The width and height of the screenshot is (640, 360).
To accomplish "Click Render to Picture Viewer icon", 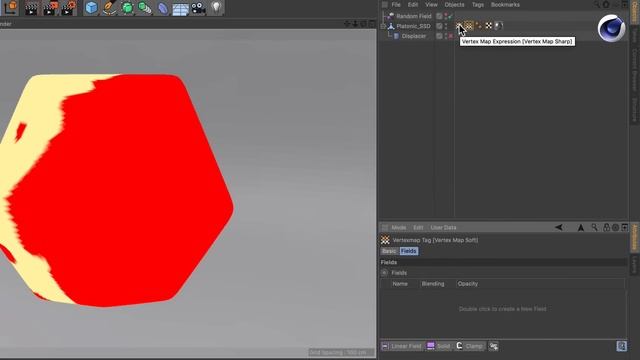I will tap(50, 8).
